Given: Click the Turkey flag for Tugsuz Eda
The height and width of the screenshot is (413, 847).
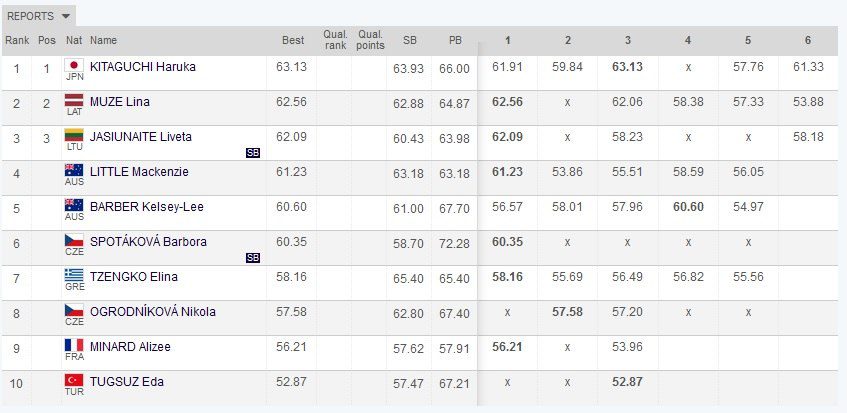Looking at the screenshot, I should tap(74, 380).
